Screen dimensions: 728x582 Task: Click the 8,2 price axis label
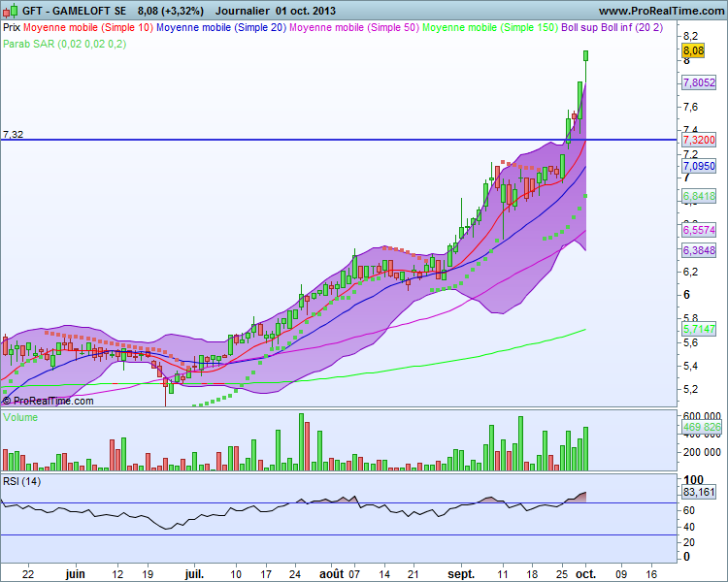click(690, 36)
